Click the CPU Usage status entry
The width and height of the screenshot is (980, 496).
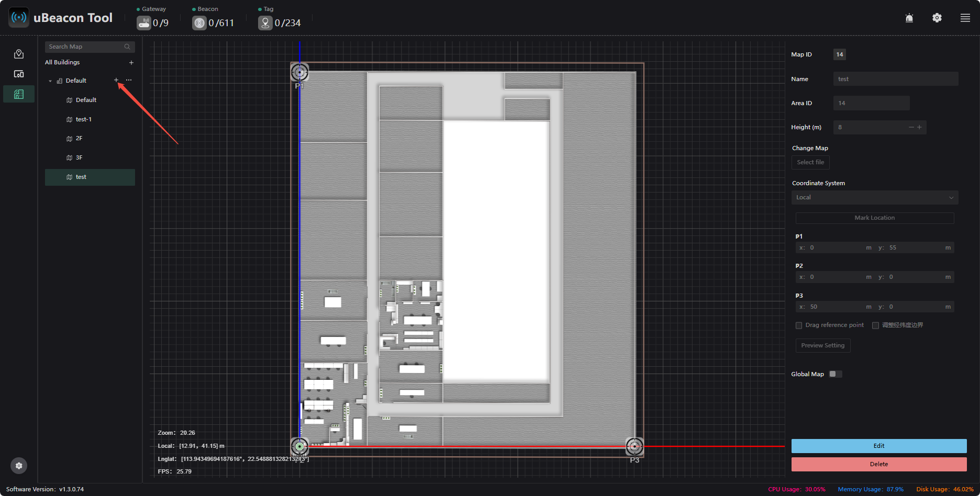(797, 489)
